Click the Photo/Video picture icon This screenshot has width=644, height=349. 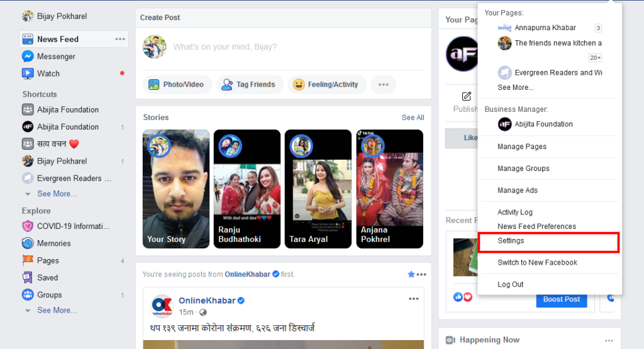pos(153,85)
